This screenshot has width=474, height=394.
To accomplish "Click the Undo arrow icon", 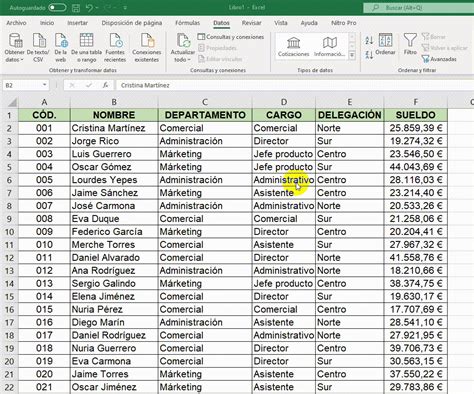I will 89,7.
